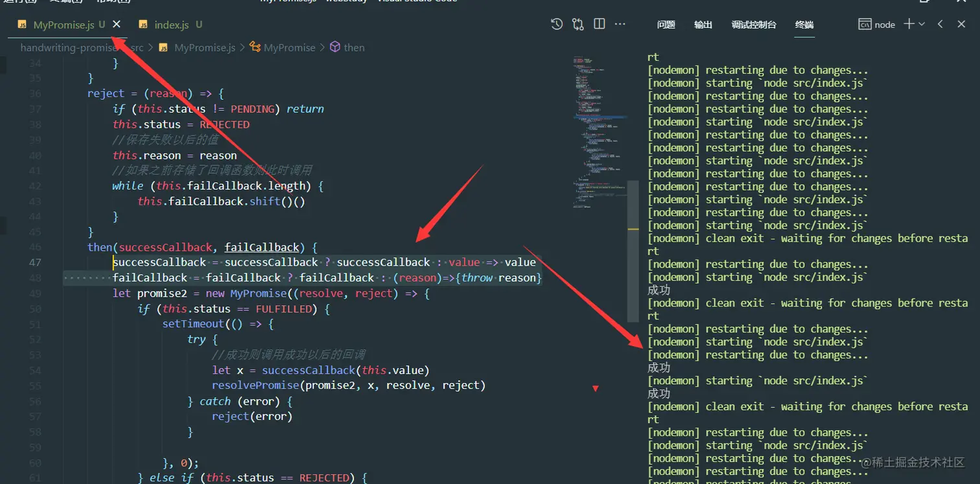This screenshot has height=484, width=980.
Task: Switch to the 调试控制台 tab
Action: [754, 25]
